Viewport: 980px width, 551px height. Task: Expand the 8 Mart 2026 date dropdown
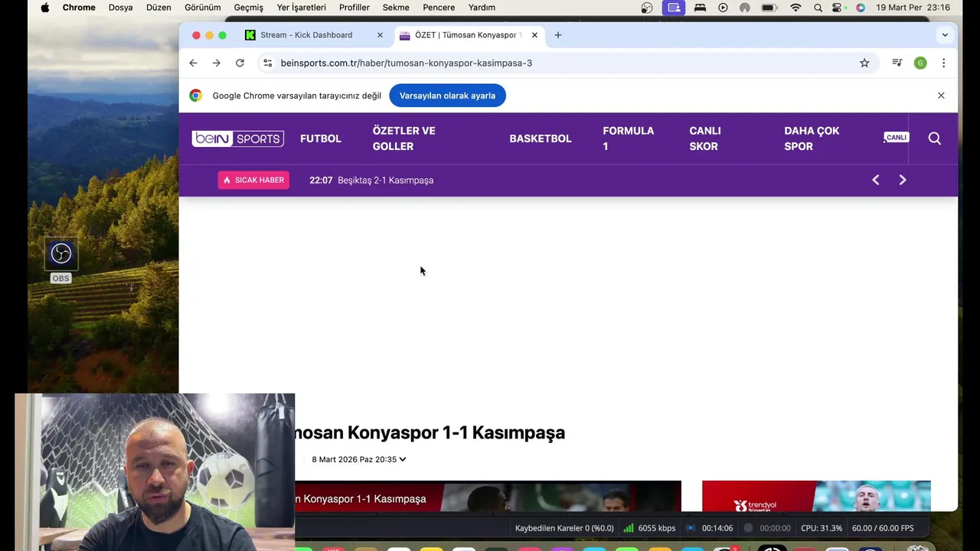coord(358,459)
